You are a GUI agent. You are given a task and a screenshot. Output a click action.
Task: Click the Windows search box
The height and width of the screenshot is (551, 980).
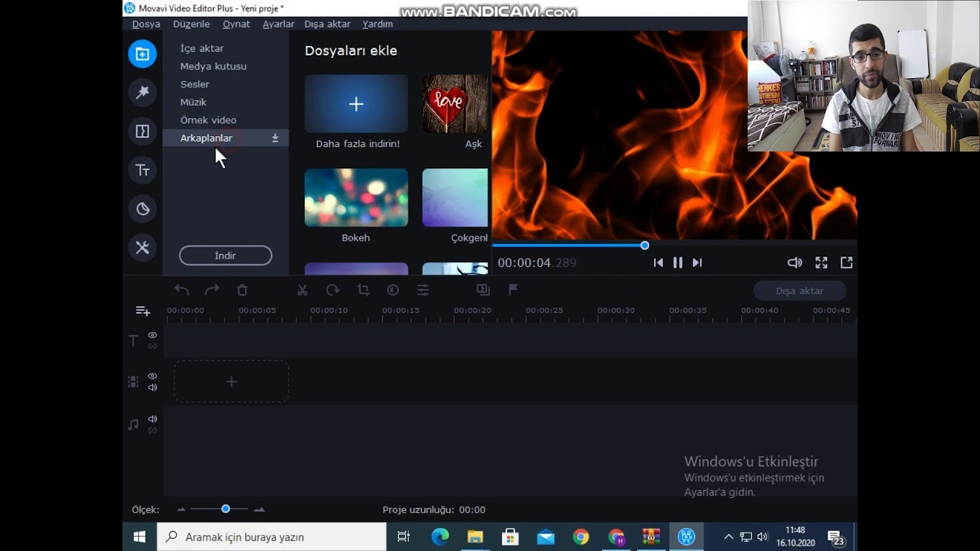click(x=272, y=537)
